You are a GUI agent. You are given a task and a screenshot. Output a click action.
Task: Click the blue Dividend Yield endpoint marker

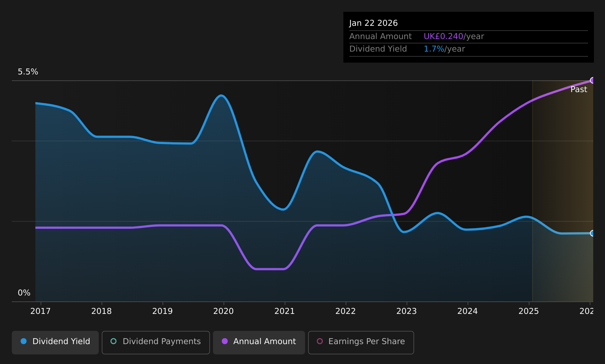coord(592,233)
